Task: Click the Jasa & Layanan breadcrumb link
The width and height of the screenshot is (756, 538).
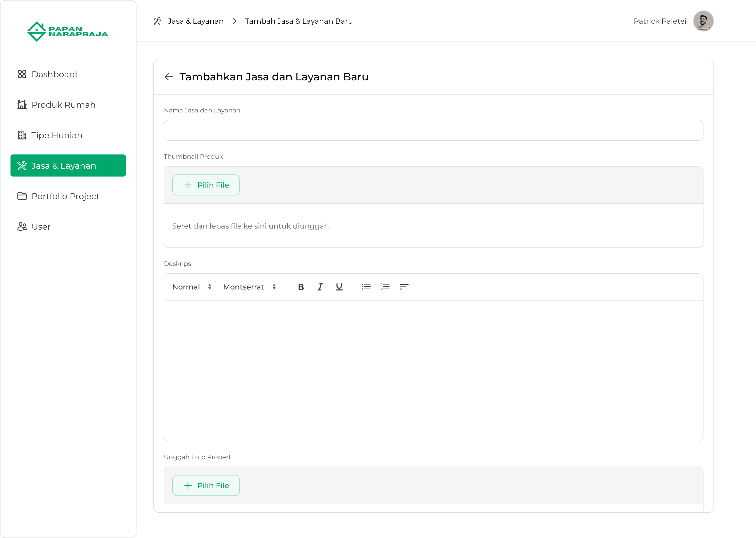Action: [x=195, y=21]
